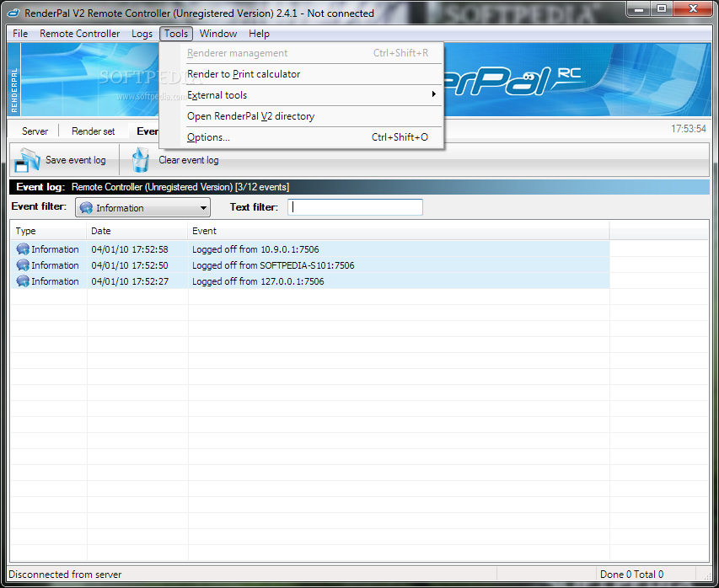Viewport: 719px width, 588px height.
Task: Switch to the Server tab
Action: (35, 131)
